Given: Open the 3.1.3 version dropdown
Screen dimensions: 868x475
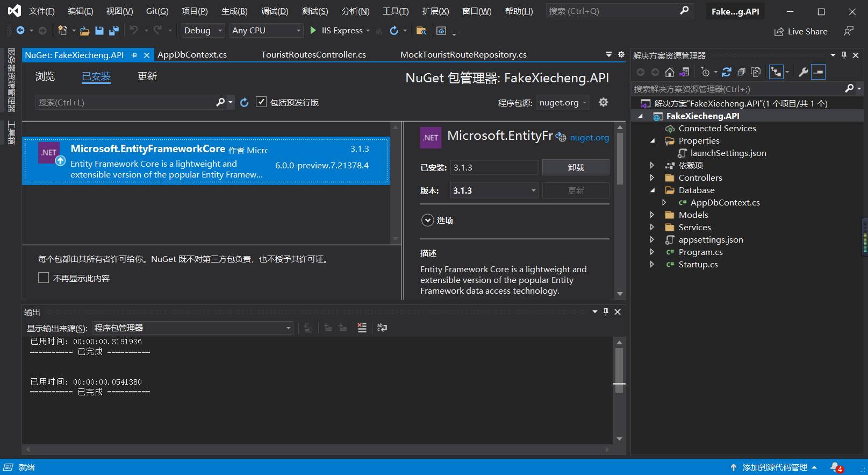Looking at the screenshot, I should [494, 190].
